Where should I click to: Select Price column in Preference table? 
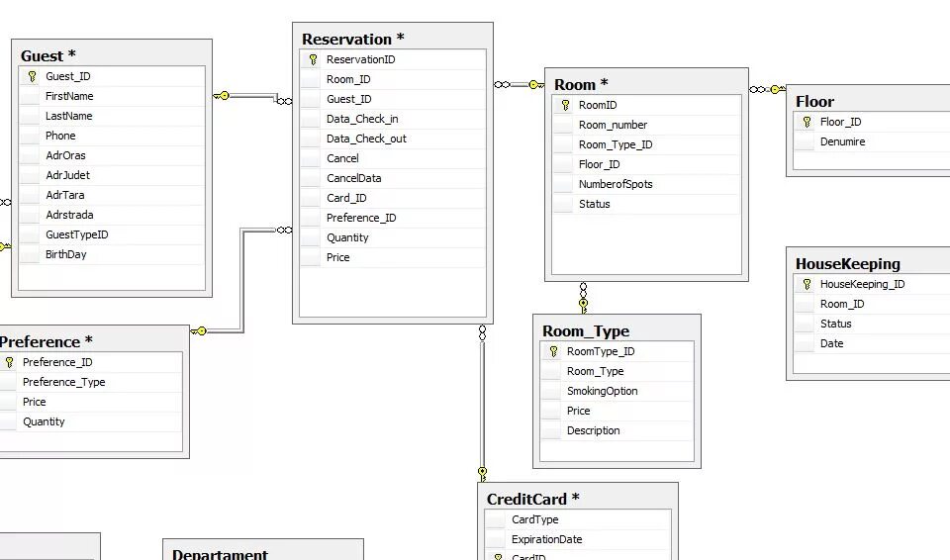coord(91,402)
